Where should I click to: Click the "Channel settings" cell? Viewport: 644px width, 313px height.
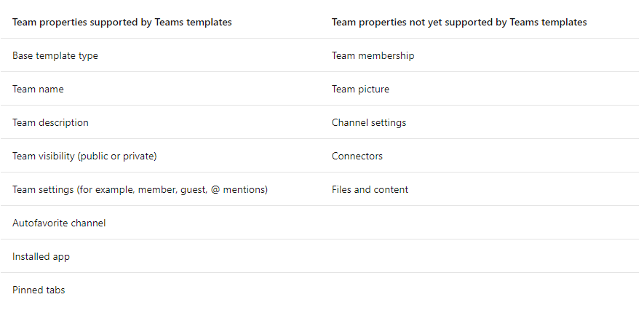369,123
